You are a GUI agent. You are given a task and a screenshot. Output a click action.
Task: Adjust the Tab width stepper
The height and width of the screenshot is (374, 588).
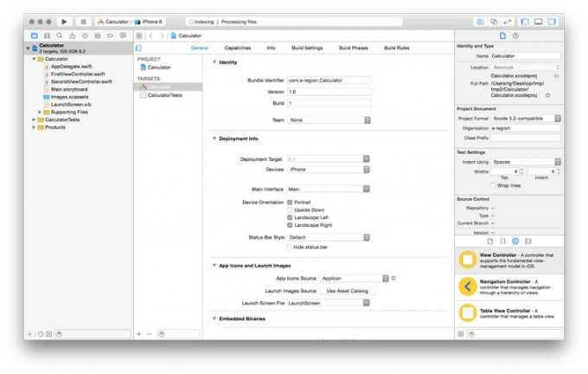point(521,171)
